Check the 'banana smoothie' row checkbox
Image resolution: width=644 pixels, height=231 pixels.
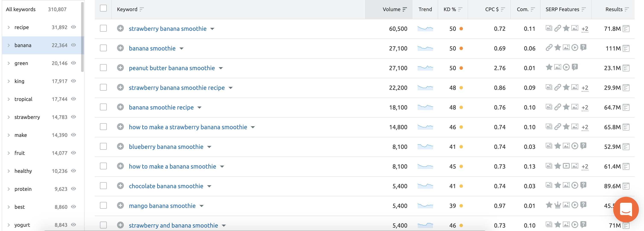(103, 48)
